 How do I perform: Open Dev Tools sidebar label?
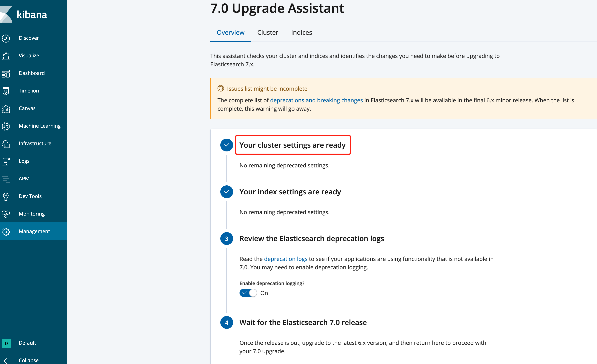[30, 196]
